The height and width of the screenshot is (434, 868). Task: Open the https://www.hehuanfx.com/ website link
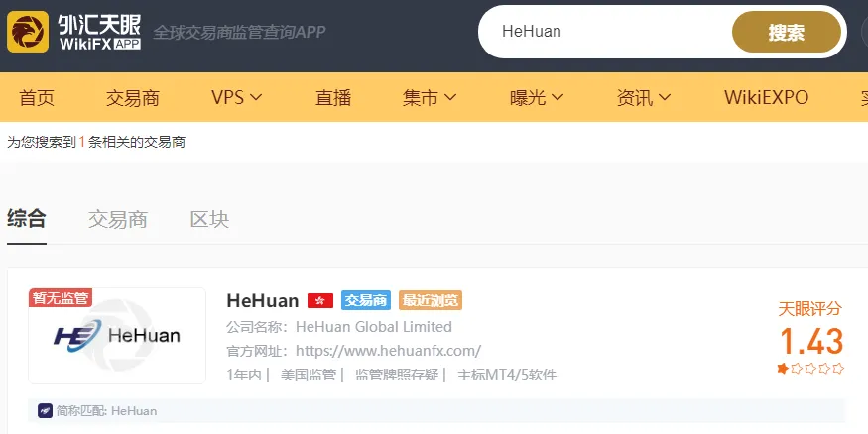388,351
